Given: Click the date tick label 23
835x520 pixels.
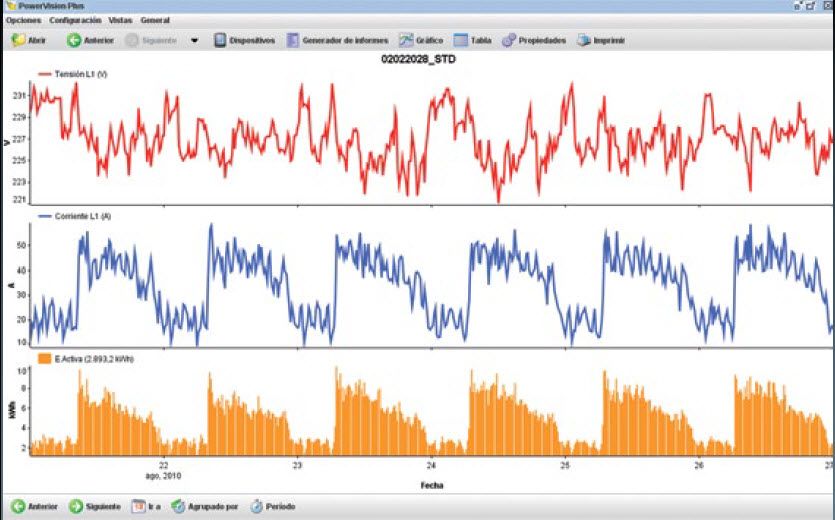Looking at the screenshot, I should pyautogui.click(x=297, y=465).
